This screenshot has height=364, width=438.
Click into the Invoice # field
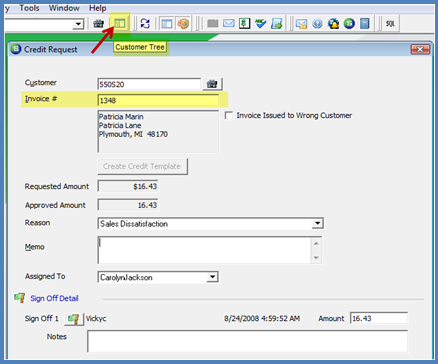[x=158, y=100]
